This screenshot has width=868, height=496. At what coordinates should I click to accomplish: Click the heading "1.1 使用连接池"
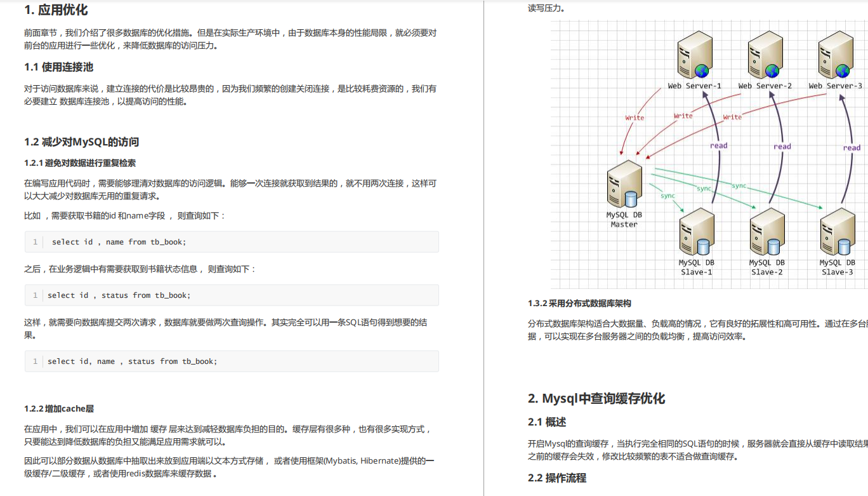point(59,67)
